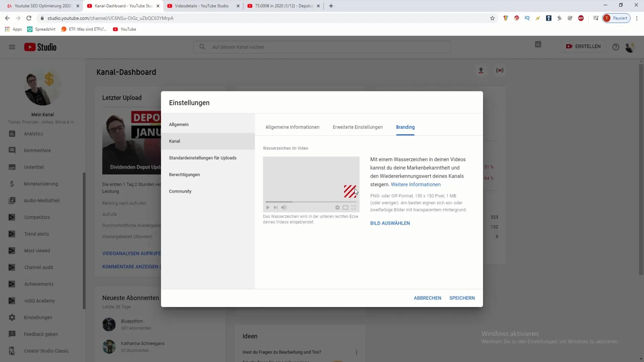Image resolution: width=644 pixels, height=362 pixels.
Task: Open the Spreadshirt bookmark
Action: 42,29
